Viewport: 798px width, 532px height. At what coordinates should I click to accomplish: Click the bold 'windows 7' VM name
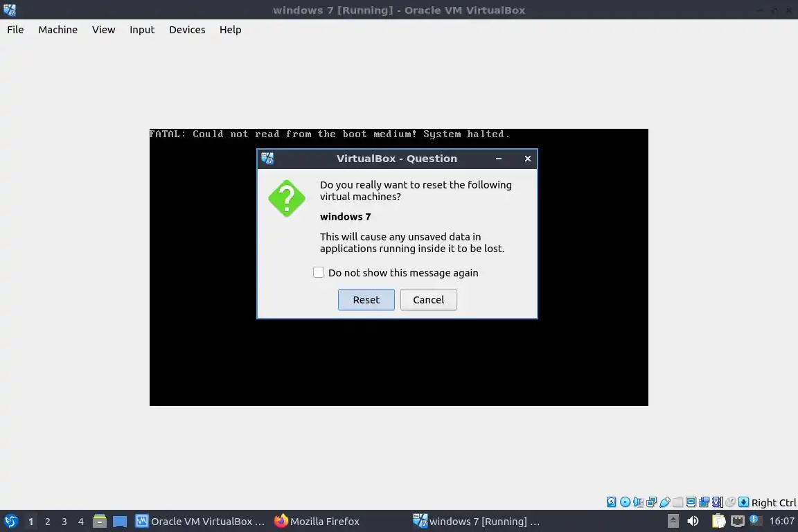(346, 216)
